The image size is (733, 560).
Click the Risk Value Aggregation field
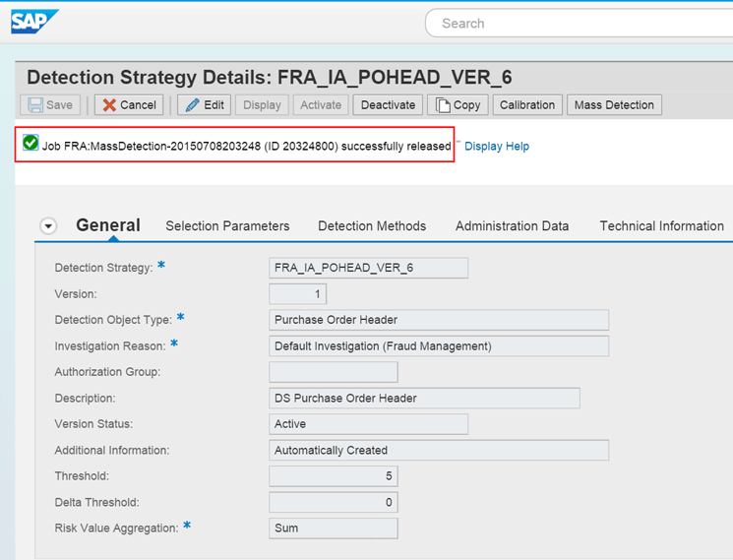point(334,529)
